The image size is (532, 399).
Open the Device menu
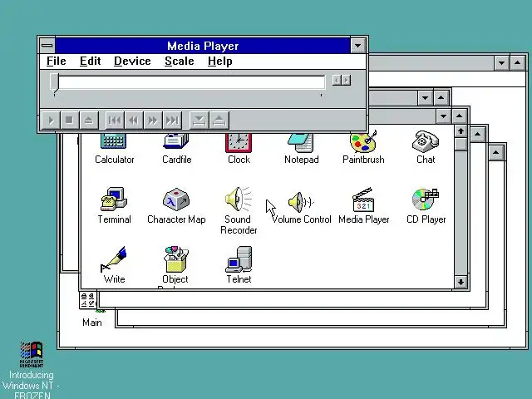pyautogui.click(x=132, y=61)
